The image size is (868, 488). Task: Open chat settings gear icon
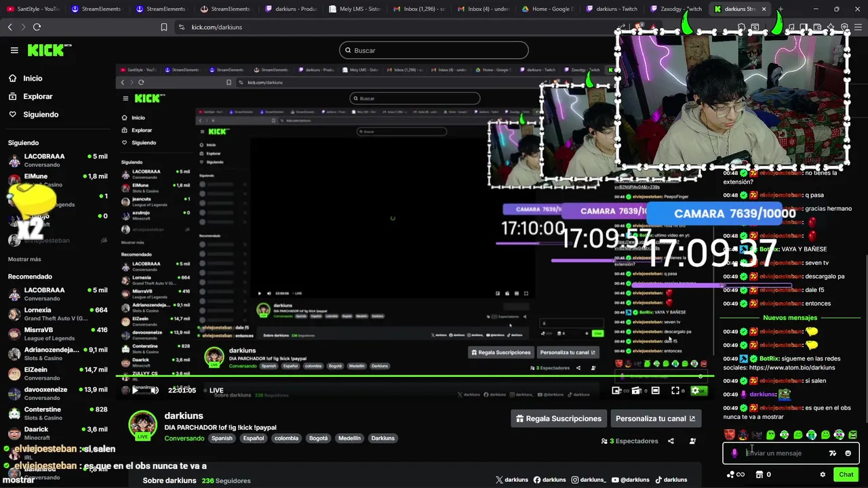tap(823, 474)
